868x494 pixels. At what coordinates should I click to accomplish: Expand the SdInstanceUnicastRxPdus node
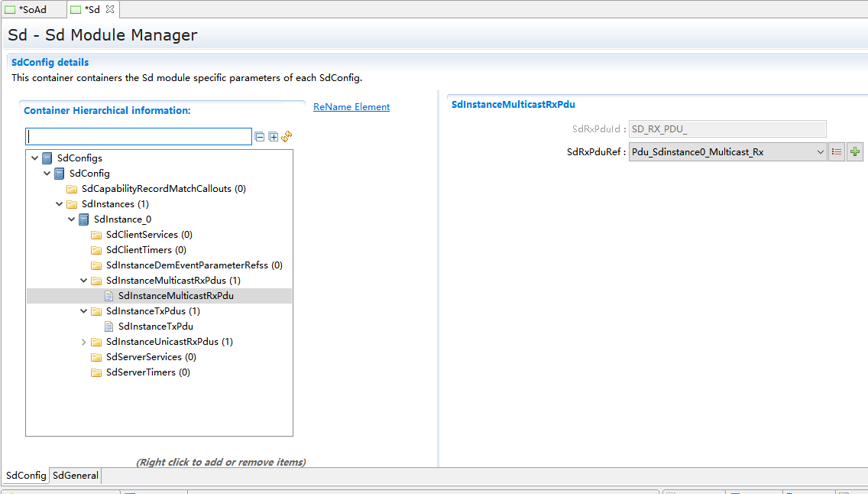(x=83, y=342)
